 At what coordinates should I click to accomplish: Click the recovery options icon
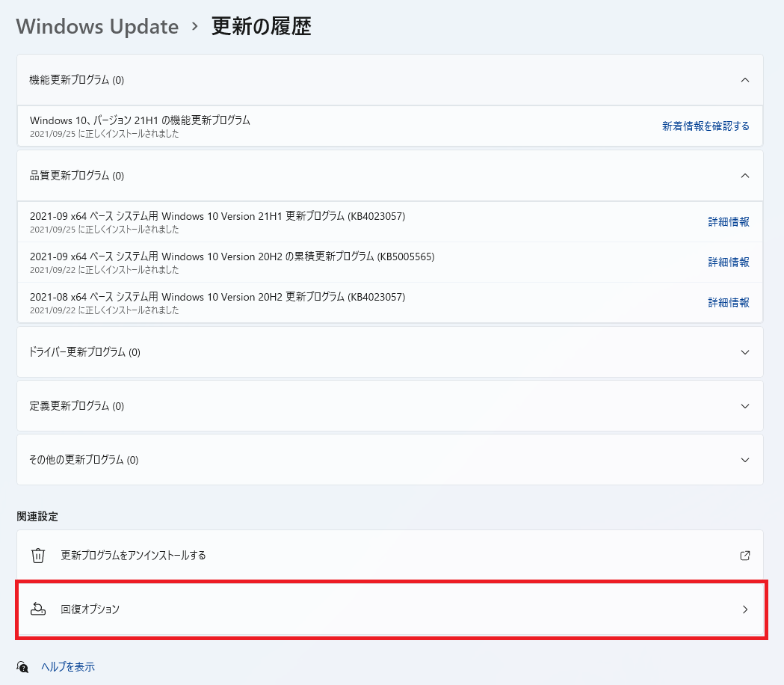pyautogui.click(x=38, y=609)
